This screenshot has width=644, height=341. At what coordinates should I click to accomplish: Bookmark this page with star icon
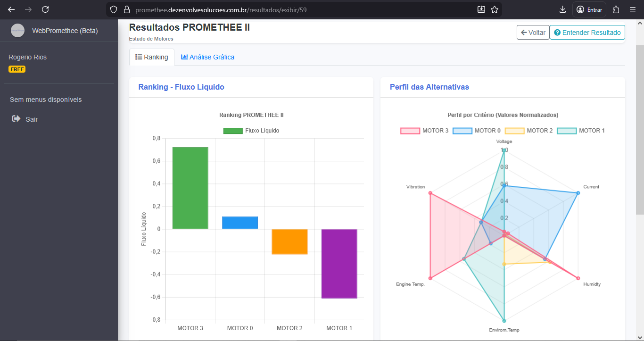(495, 9)
